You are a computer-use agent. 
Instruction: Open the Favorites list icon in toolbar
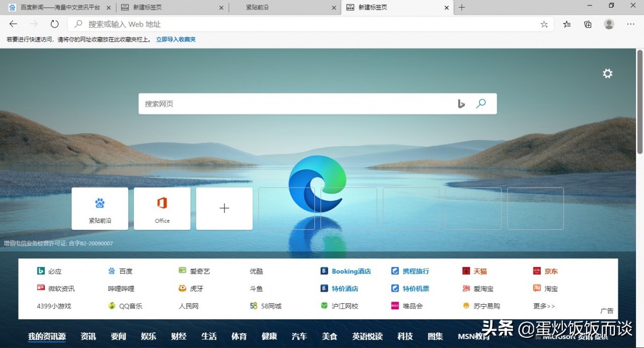click(567, 24)
